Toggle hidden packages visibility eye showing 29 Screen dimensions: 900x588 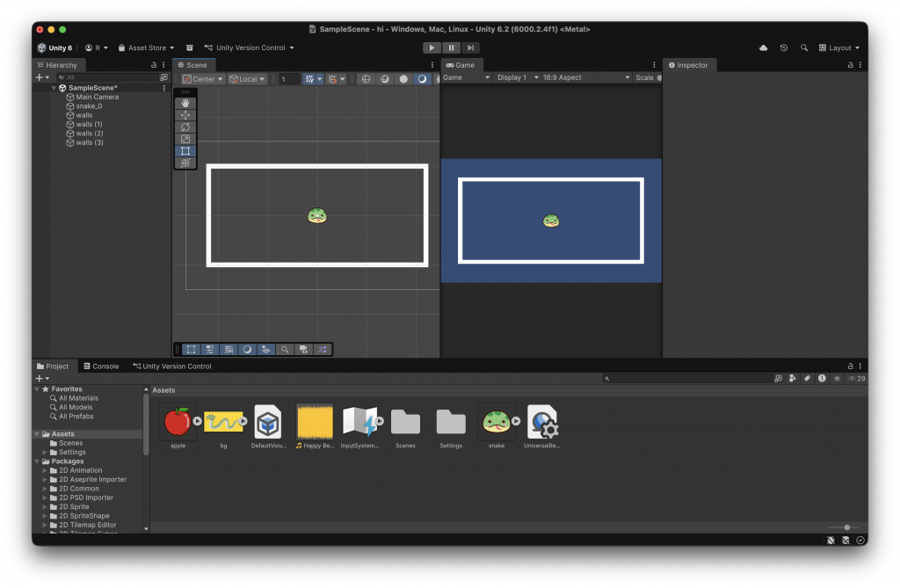(x=856, y=379)
